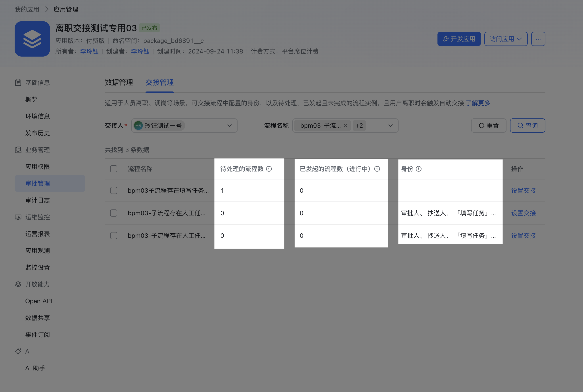
Task: Click owner link 李玲钰 after 所有者
Action: coord(89,51)
